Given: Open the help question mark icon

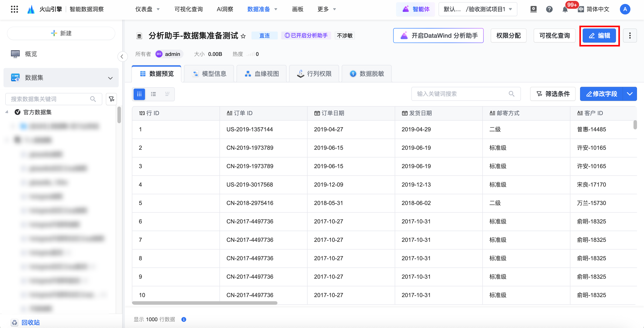Looking at the screenshot, I should [x=549, y=9].
